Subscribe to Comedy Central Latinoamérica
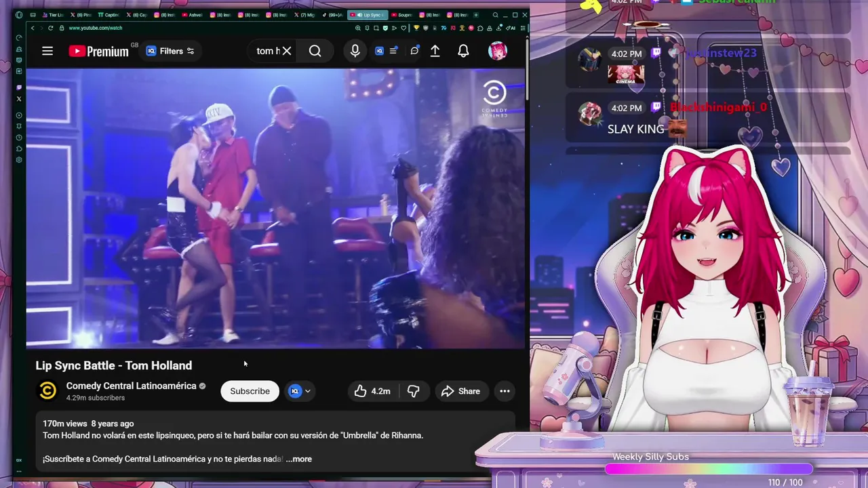868x488 pixels. pos(250,391)
